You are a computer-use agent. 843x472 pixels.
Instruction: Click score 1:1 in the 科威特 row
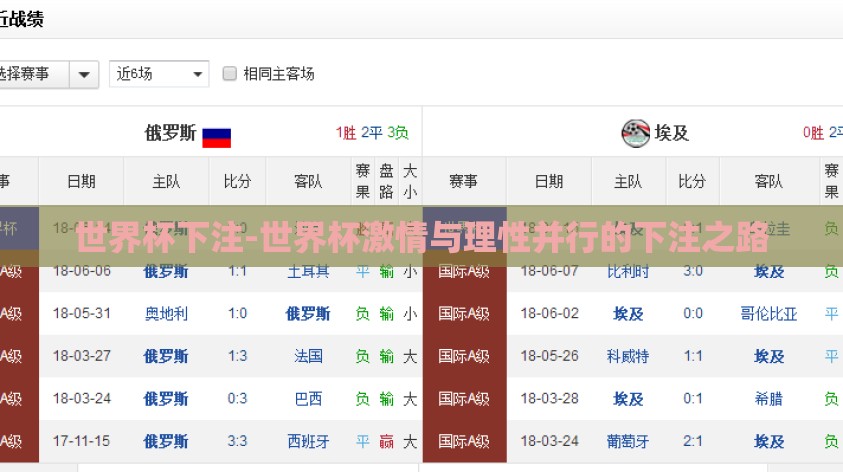click(692, 356)
